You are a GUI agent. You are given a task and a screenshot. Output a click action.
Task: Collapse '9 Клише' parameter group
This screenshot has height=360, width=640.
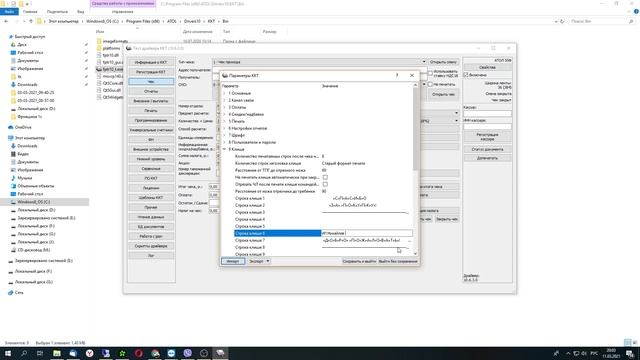(x=224, y=149)
